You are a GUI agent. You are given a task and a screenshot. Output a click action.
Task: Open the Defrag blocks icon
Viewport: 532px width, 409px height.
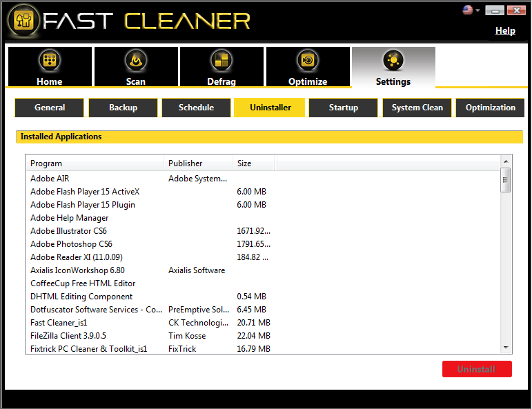tap(221, 61)
